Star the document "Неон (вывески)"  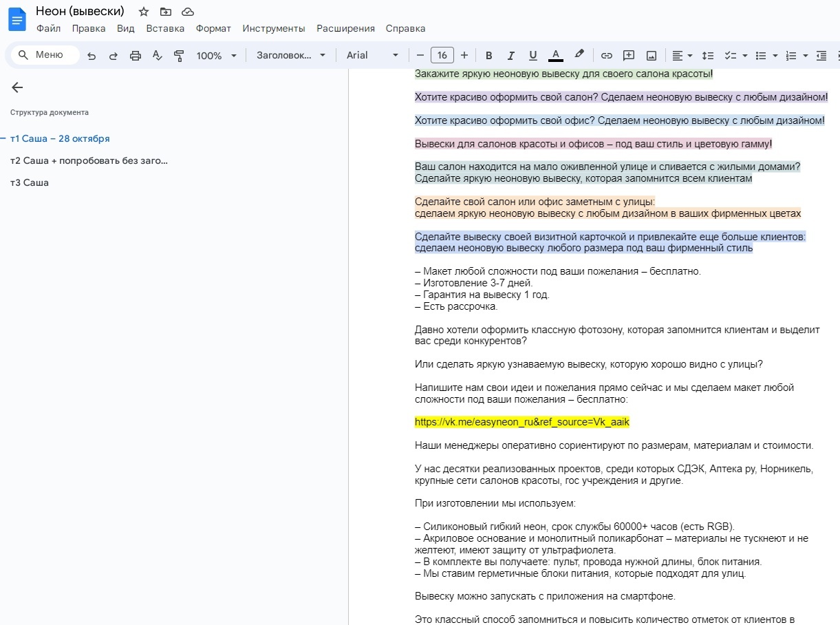pyautogui.click(x=144, y=12)
